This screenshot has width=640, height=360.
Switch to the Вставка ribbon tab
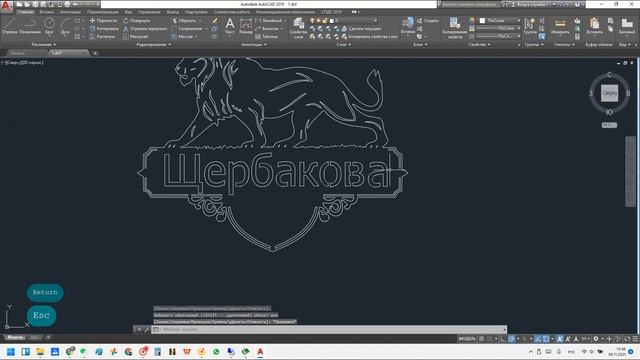pos(46,12)
